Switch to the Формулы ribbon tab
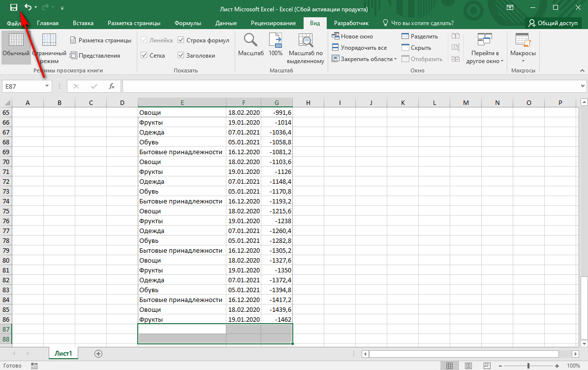This screenshot has height=370, width=588. [188, 23]
